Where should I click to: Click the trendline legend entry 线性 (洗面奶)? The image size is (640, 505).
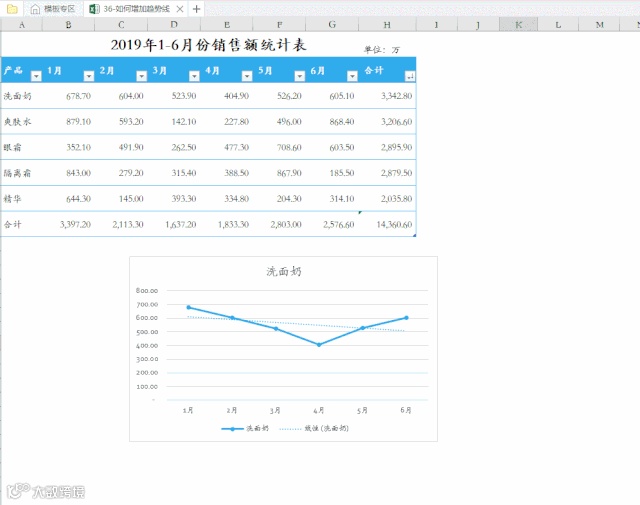coord(314,428)
